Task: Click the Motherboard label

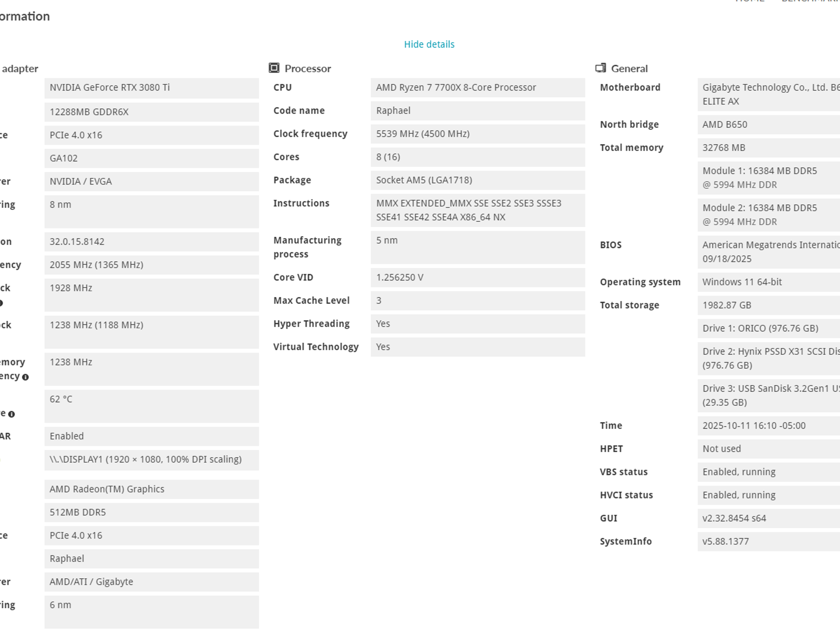Action: tap(630, 87)
